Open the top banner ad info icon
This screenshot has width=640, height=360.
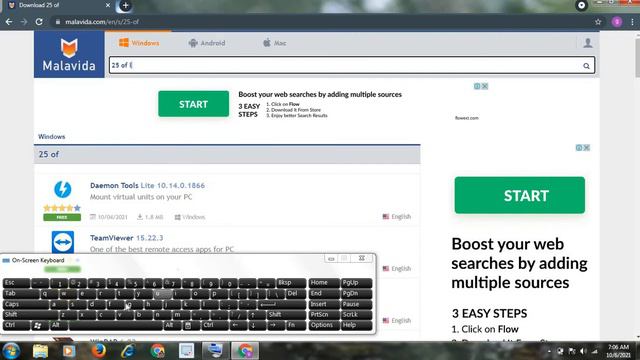(477, 86)
